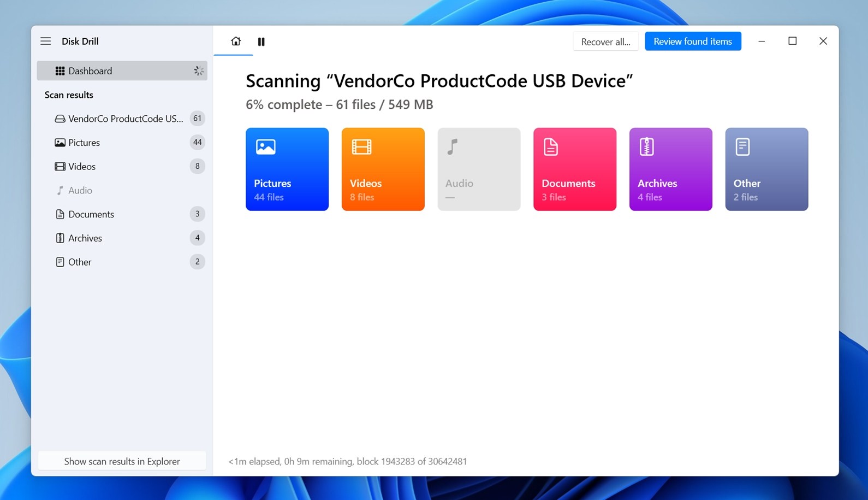Select Dashboard in the sidebar
This screenshot has height=500, width=868.
pyautogui.click(x=122, y=71)
